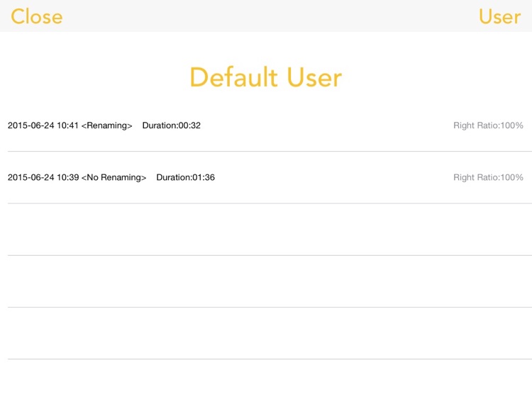Click the blank space between Duration:01:36 and Right Ratio
Viewport: 532px width, 399px height.
click(x=333, y=177)
